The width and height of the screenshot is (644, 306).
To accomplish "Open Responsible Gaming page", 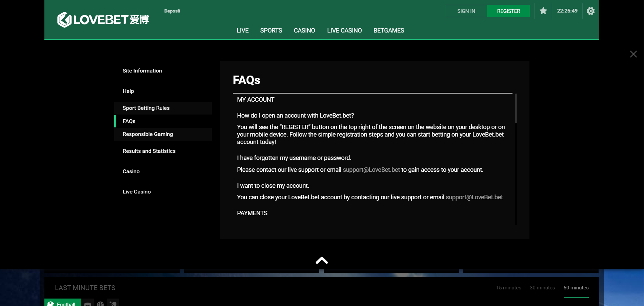I will (163, 134).
